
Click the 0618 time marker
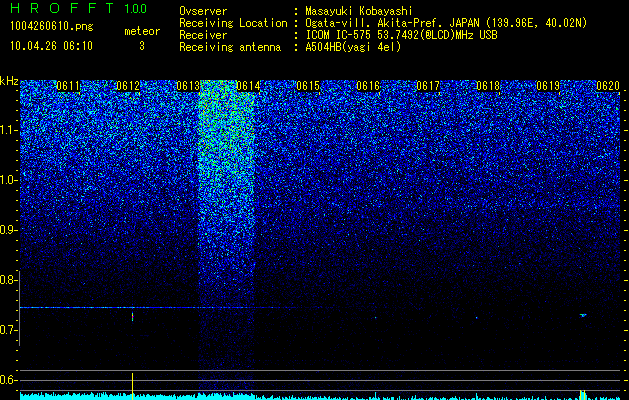pos(488,86)
